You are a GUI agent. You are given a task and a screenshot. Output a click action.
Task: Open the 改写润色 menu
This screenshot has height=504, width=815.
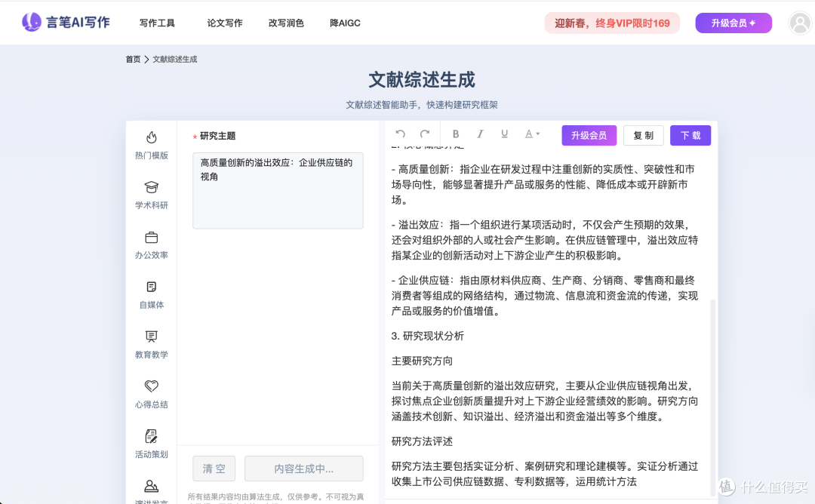(286, 23)
